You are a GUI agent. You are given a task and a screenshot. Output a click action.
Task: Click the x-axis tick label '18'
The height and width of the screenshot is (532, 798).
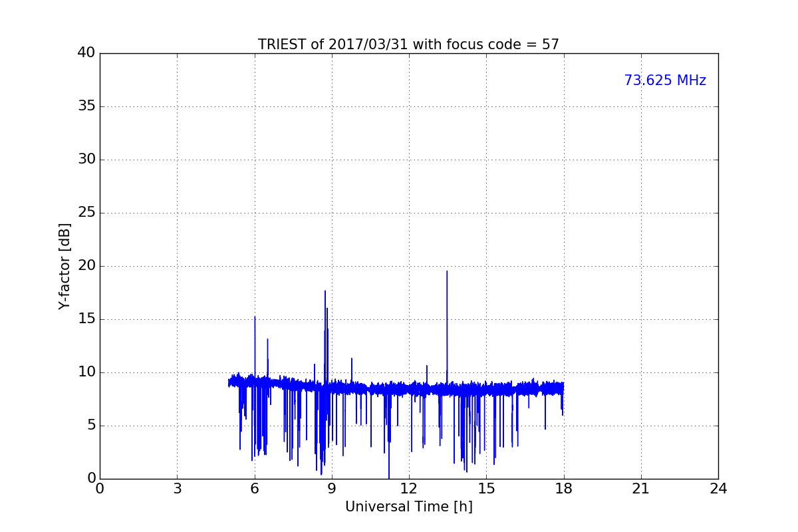tap(564, 489)
